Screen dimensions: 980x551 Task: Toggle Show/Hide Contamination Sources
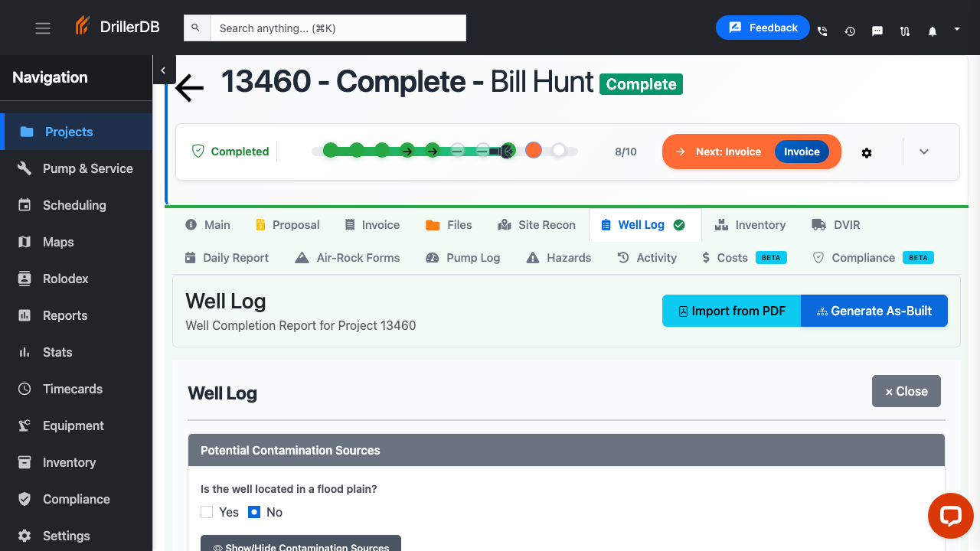(x=300, y=545)
